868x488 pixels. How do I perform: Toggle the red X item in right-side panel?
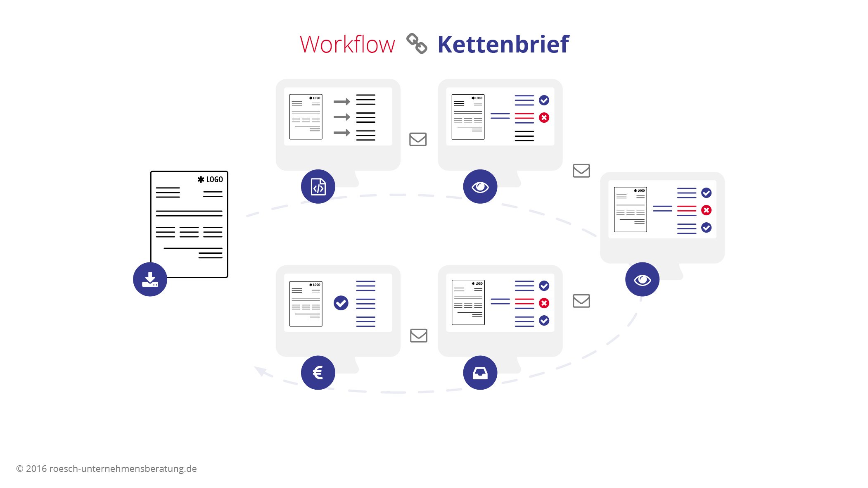(706, 211)
